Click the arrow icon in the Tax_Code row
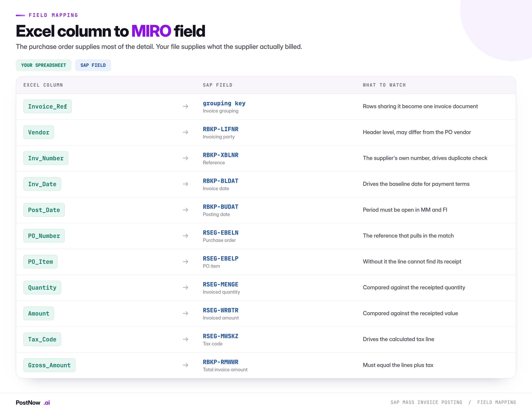Viewport: 532px width, 414px height. point(186,339)
